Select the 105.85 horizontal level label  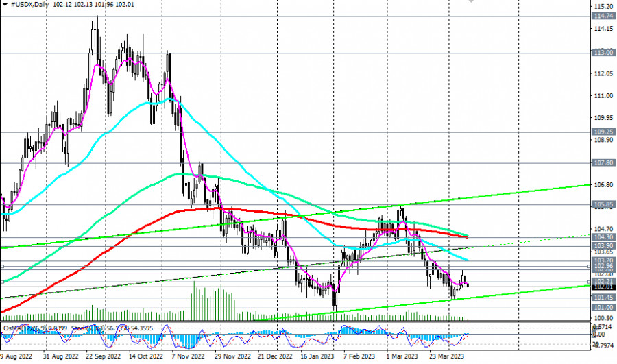[603, 204]
